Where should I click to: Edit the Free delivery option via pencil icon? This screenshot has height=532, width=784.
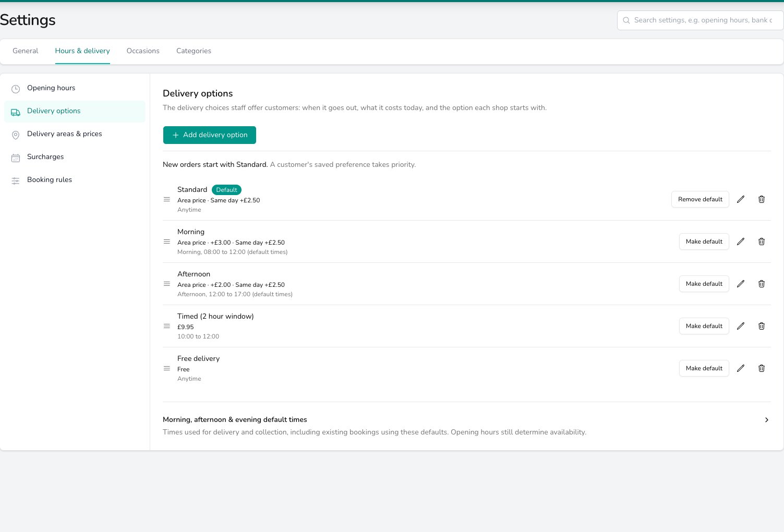tap(741, 368)
